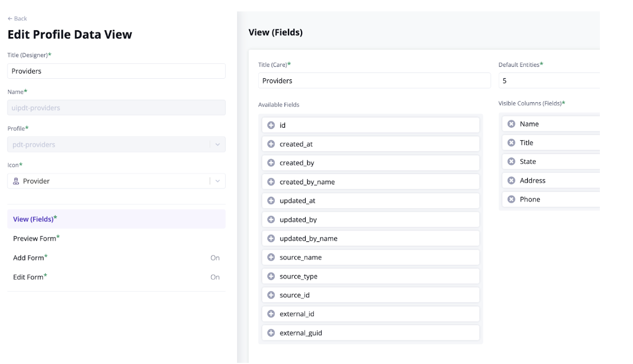Toggle the Add Form setting off
The width and height of the screenshot is (633, 364).
point(215,257)
